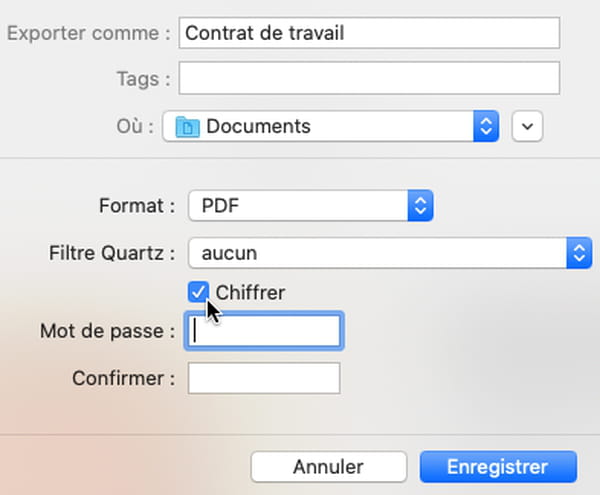Image resolution: width=600 pixels, height=495 pixels.
Task: Click Annuler to cancel the export
Action: pos(329,467)
